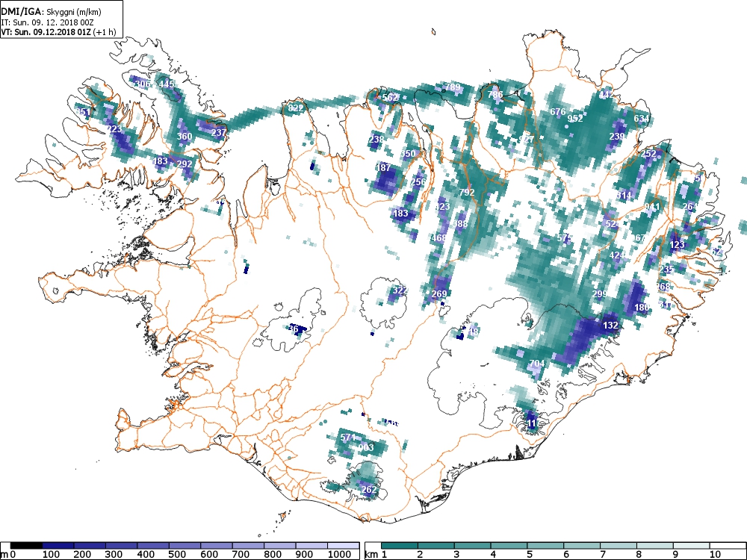
Task: Click the visibility value 36 on the central glacier
Action: point(294,329)
